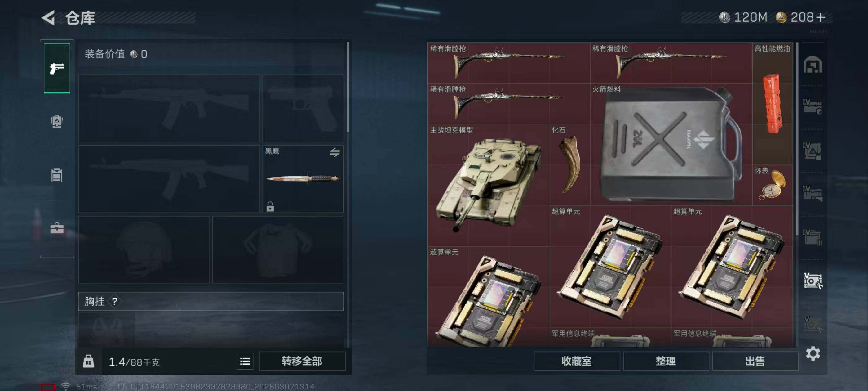
Task: Open the 收藏室 collection room
Action: [577, 361]
